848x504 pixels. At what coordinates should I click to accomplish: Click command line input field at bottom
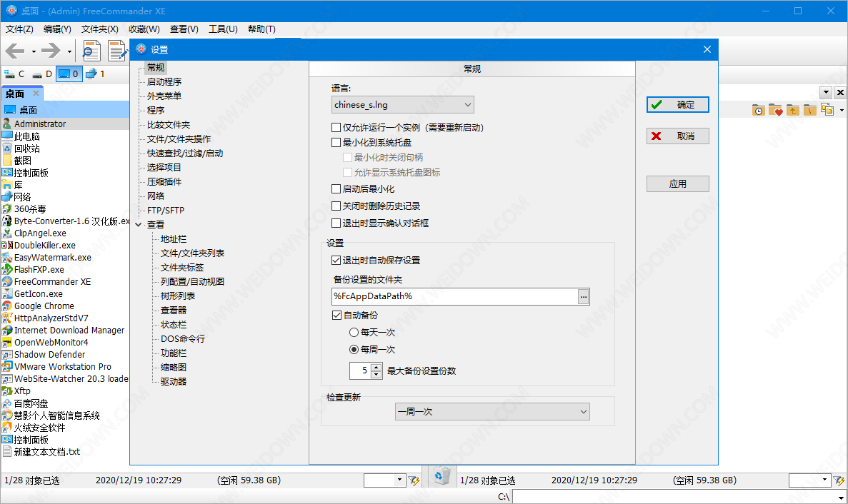coord(674,497)
